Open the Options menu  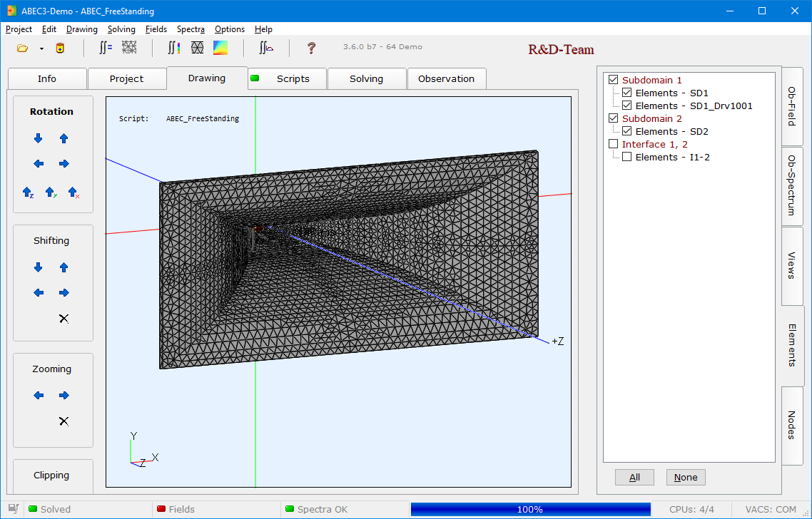click(230, 29)
